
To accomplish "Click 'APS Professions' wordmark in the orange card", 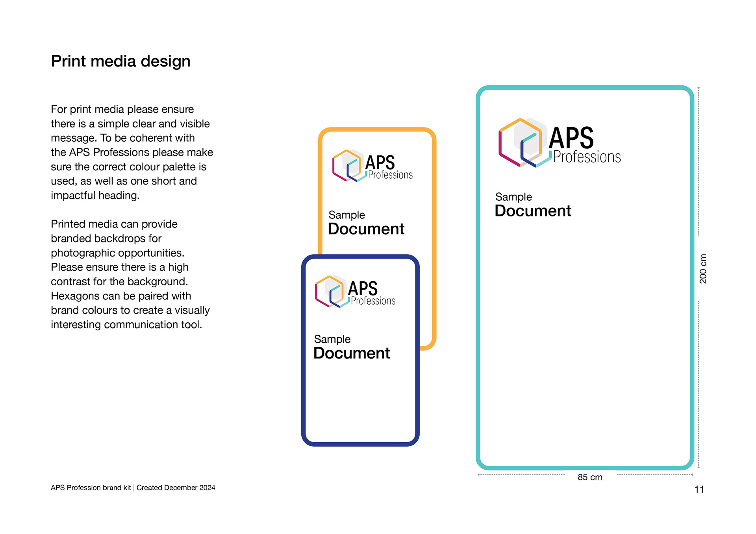I will pos(389,167).
